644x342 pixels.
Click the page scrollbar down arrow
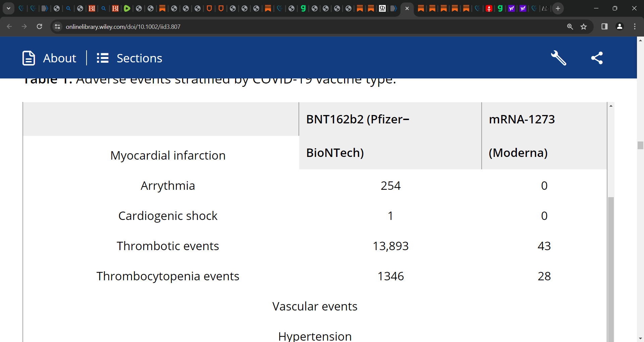(640, 338)
